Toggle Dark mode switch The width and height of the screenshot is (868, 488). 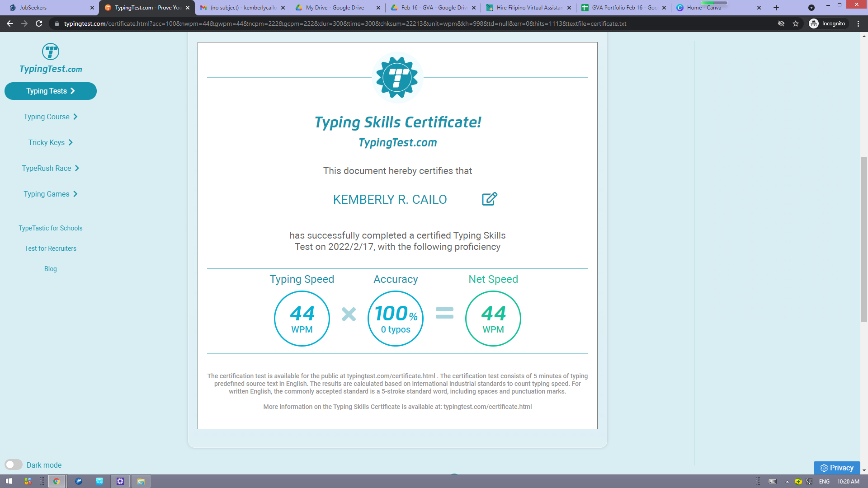[x=14, y=465]
